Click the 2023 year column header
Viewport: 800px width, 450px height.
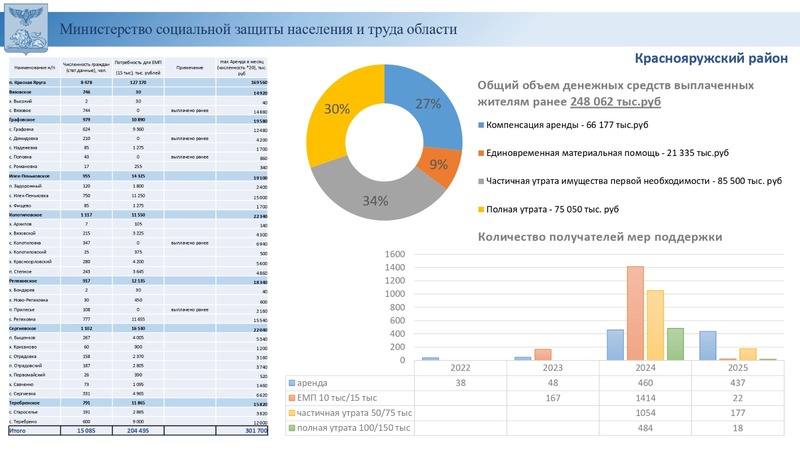pos(553,368)
